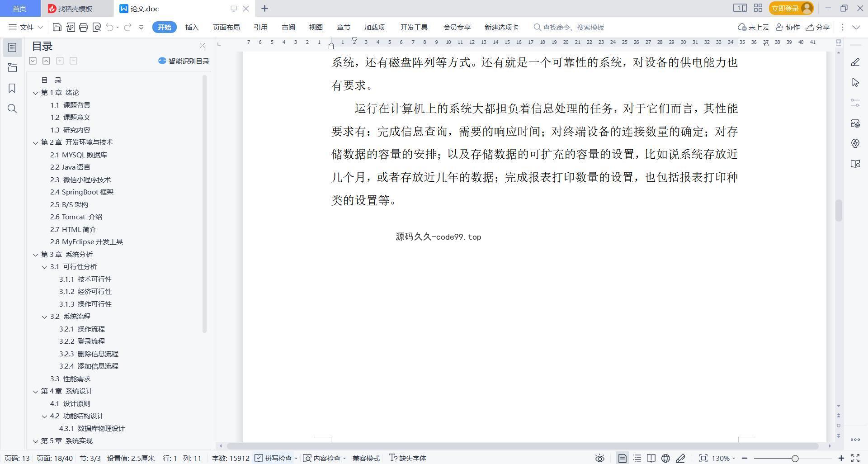Go to 2.6 Tomcat 介绍 heading
This screenshot has height=464, width=868.
point(76,217)
